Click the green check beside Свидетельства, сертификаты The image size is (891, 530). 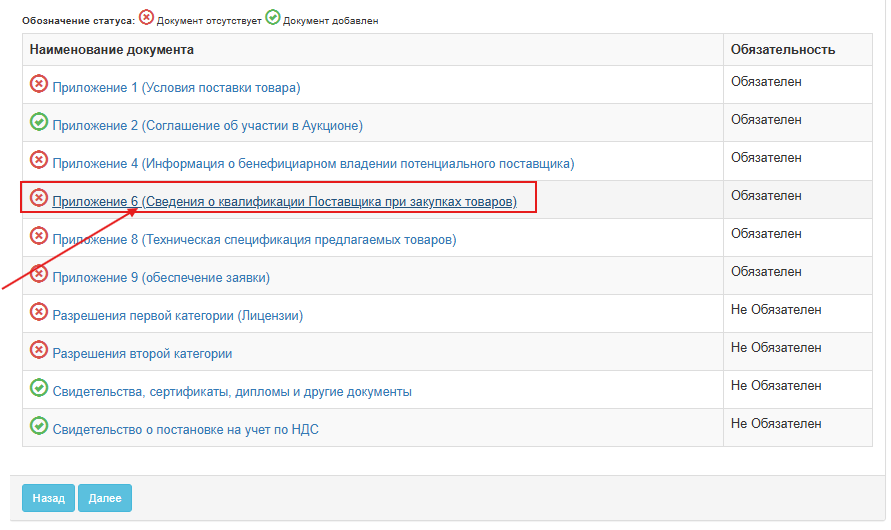39,388
